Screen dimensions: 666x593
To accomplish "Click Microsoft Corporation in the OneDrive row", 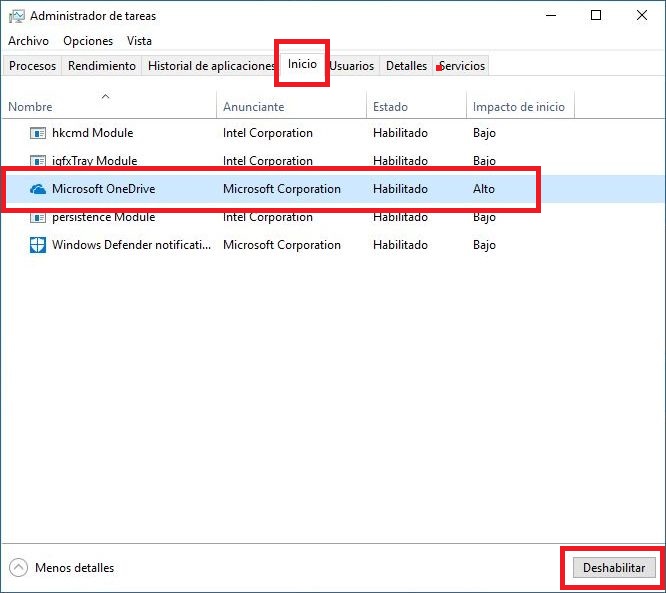I will (x=282, y=189).
